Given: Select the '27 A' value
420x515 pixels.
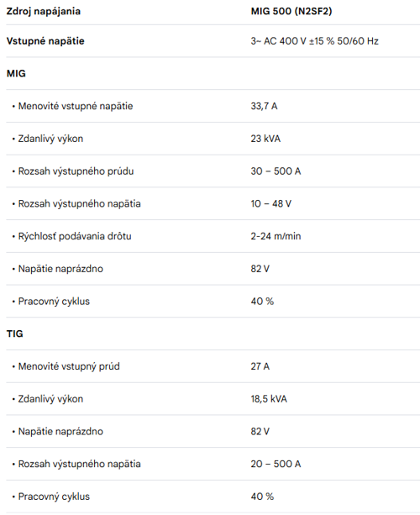Looking at the screenshot, I should click(x=260, y=366).
